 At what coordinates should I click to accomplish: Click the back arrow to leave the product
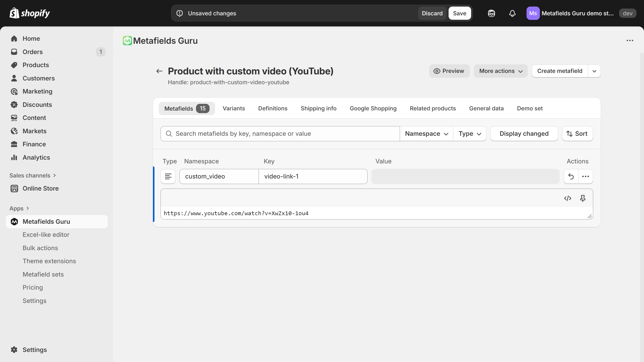point(159,71)
